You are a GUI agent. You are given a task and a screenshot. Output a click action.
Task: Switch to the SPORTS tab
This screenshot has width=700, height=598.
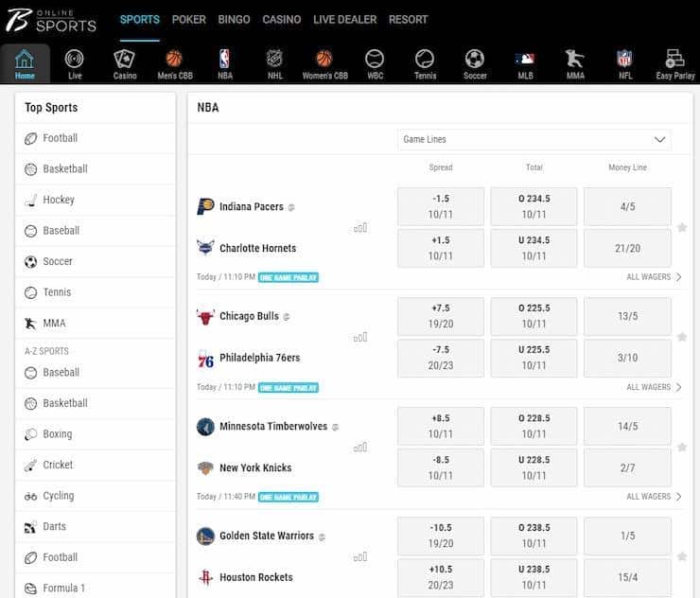(x=140, y=20)
